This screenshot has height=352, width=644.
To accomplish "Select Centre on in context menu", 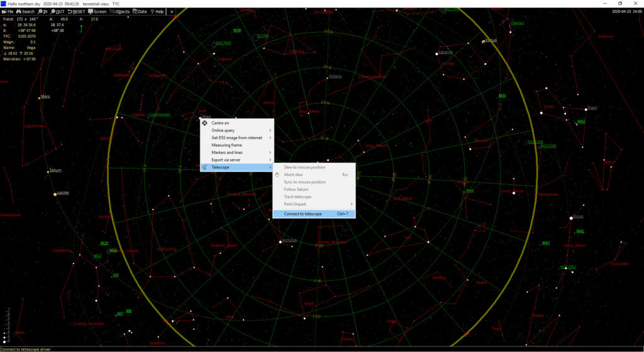I will pyautogui.click(x=220, y=123).
